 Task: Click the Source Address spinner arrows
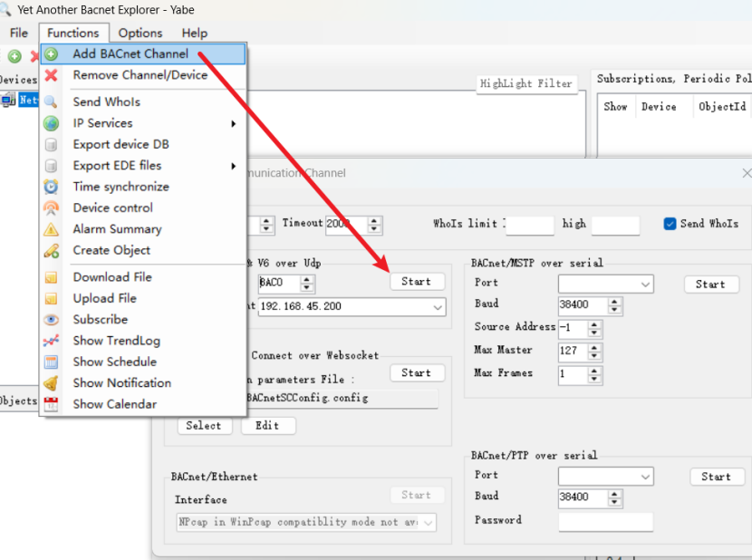pyautogui.click(x=594, y=329)
